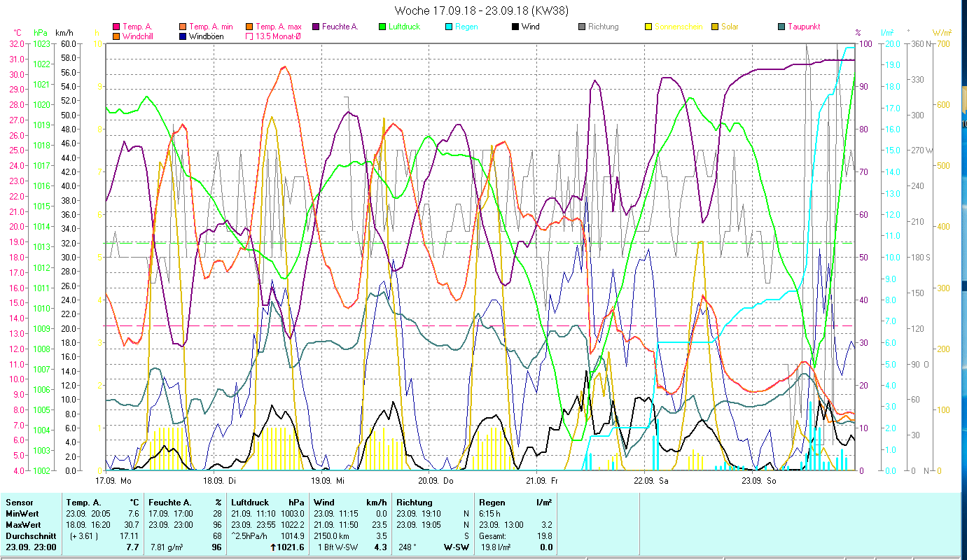Select the '19.09. Mi' date label
The height and width of the screenshot is (560, 967).
(x=328, y=481)
